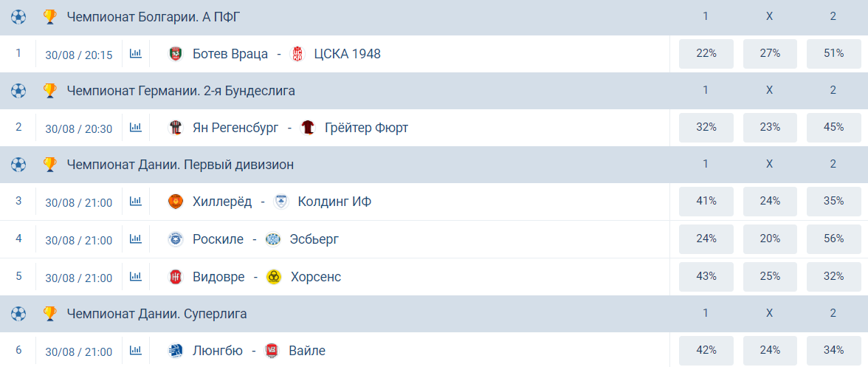This screenshot has width=868, height=367.
Task: Open Чемпионат Дании. Первый дивизион league
Action: [x=180, y=165]
